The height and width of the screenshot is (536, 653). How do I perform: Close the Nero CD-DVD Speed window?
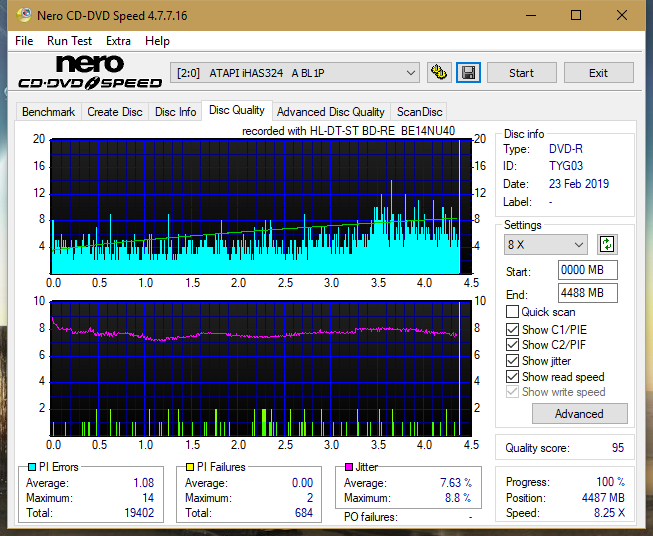click(x=622, y=15)
